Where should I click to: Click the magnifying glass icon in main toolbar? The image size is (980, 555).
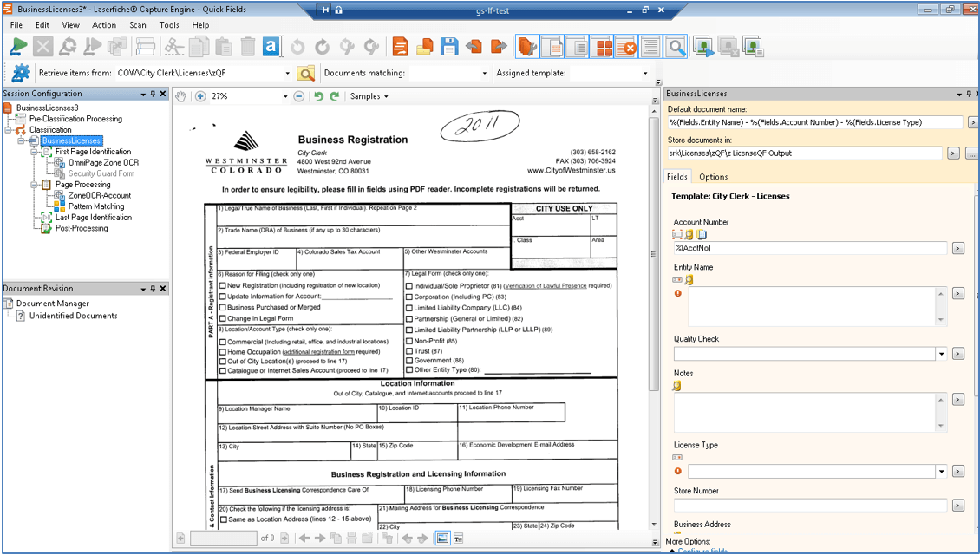coord(676,47)
